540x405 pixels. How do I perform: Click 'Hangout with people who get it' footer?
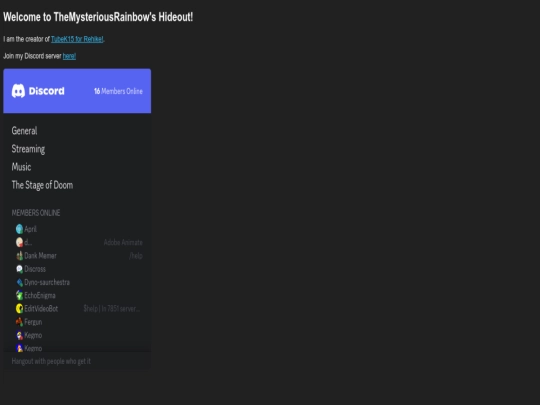(51, 361)
